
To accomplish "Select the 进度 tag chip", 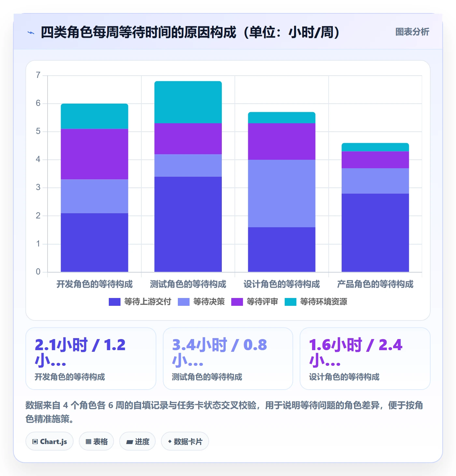I will point(137,441).
